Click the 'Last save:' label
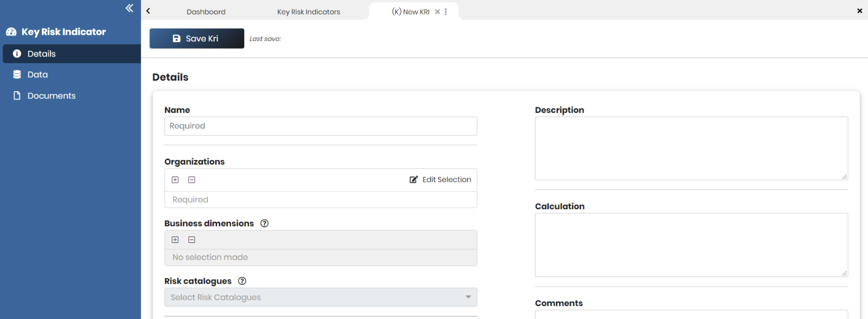The image size is (868, 319). (x=265, y=39)
